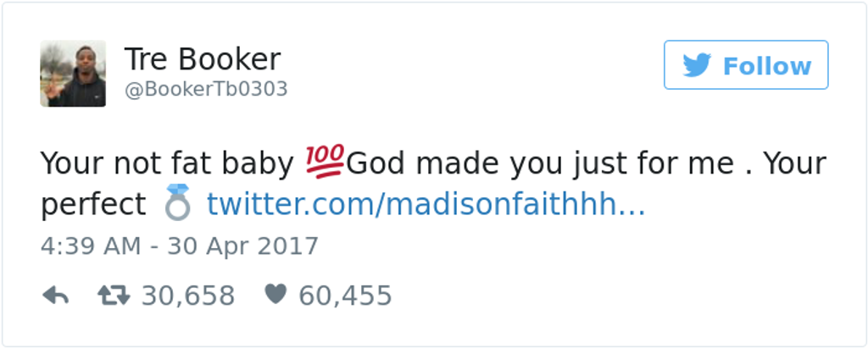The image size is (868, 348).
Task: Click the "30 Apr 2017" date
Action: [x=242, y=246]
